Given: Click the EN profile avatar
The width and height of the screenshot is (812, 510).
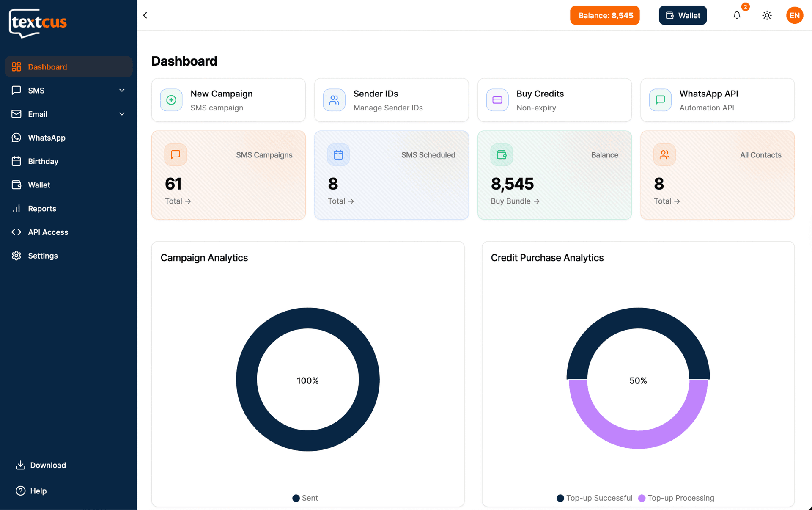Looking at the screenshot, I should (794, 15).
